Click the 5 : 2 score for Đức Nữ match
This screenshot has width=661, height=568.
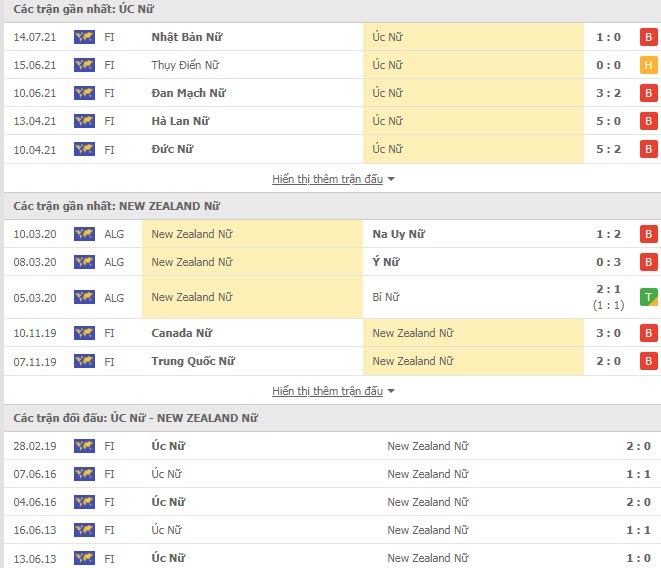click(x=608, y=149)
